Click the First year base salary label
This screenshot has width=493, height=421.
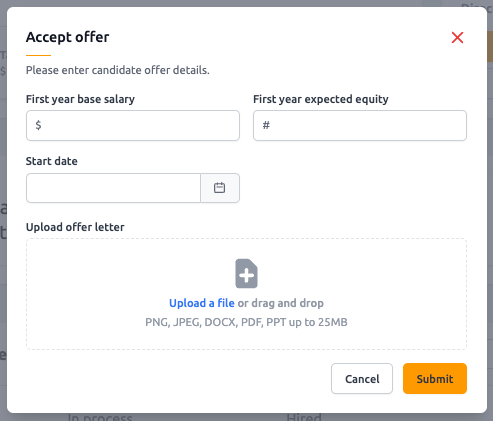[80, 99]
